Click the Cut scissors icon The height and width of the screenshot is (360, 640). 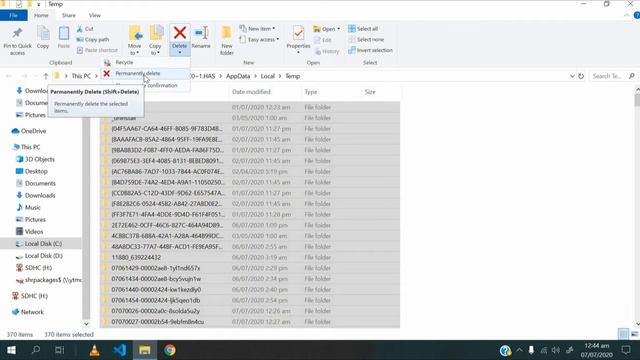pos(80,29)
